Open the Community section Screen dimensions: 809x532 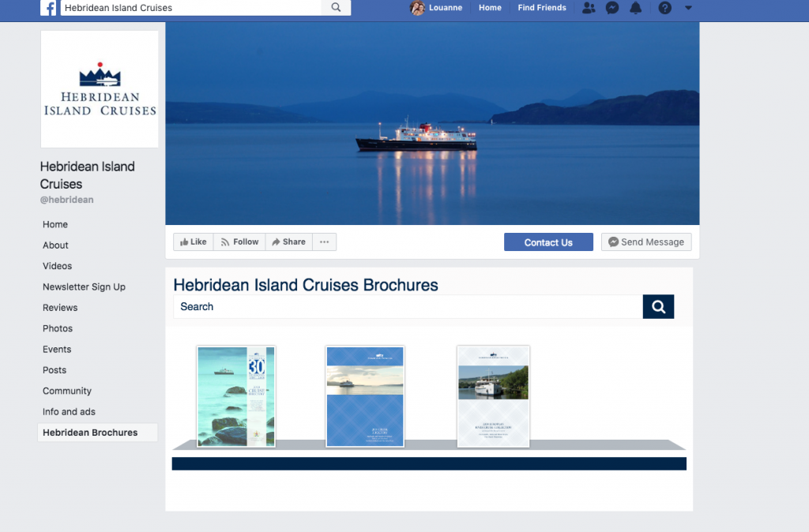tap(67, 391)
